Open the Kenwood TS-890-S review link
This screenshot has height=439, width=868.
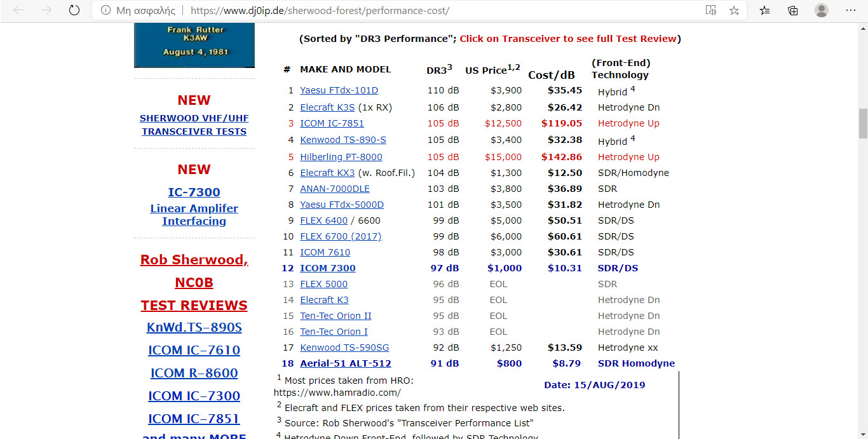point(343,140)
